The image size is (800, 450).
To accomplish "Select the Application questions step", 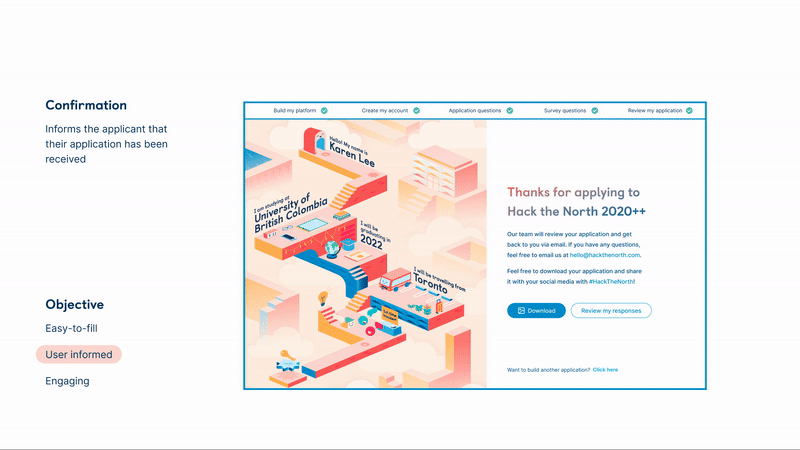I will 474,110.
